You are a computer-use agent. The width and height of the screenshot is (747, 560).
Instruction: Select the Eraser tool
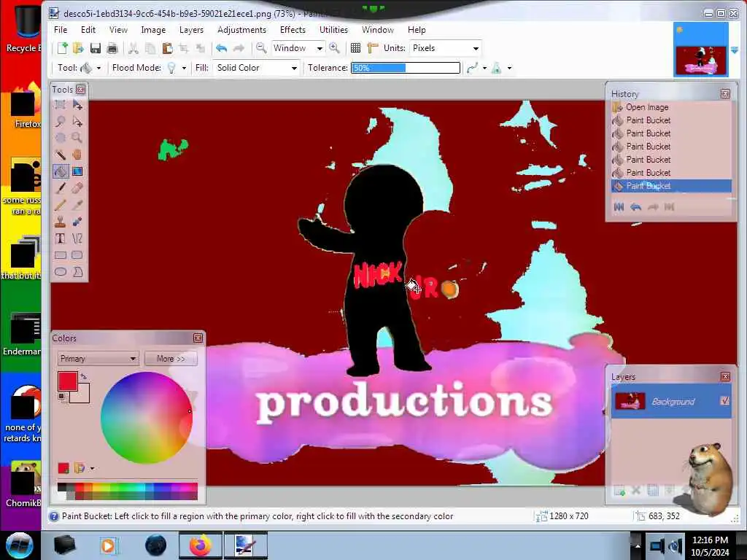tap(77, 188)
